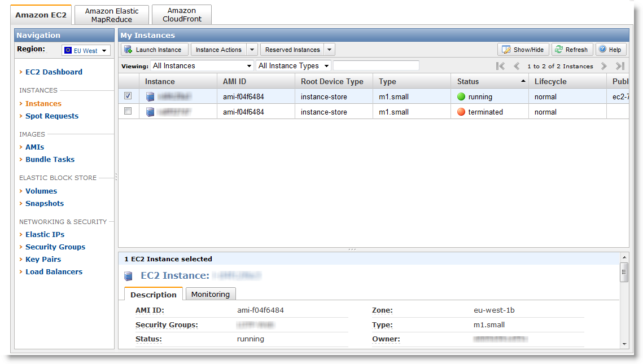Click server icon in terminated instance row
The height and width of the screenshot is (364, 643).
coord(150,112)
